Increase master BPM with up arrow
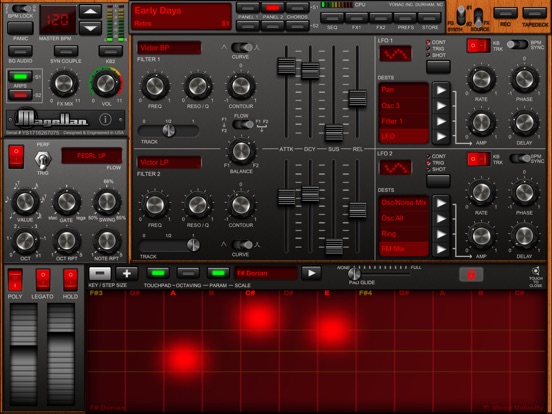 coord(90,11)
